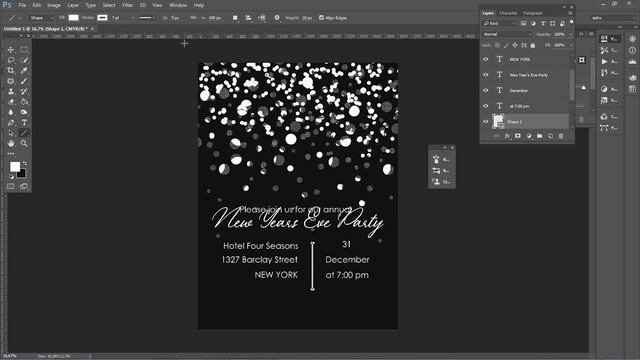Open the Image menu
This screenshot has width=640, height=360.
coord(54,5)
